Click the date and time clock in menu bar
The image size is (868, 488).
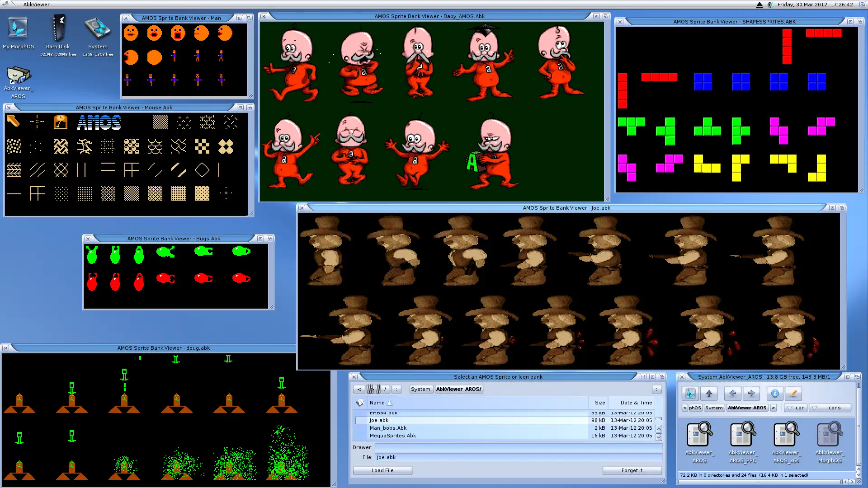tap(815, 5)
